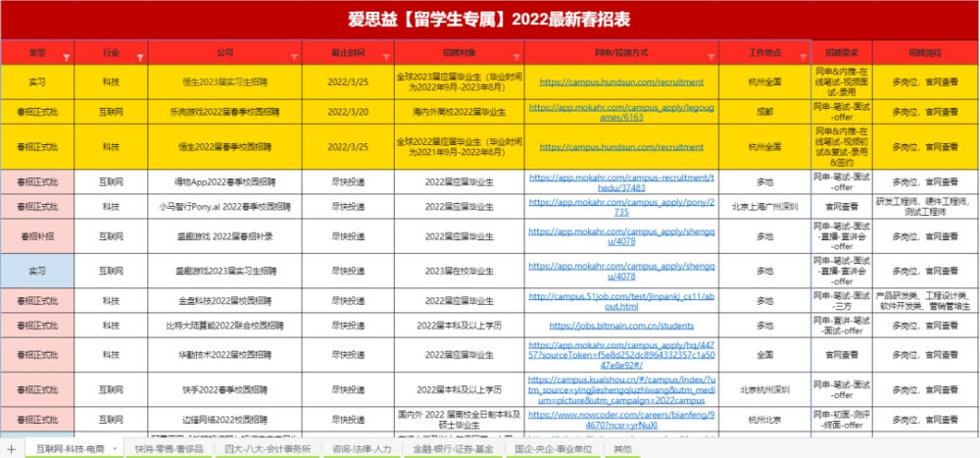Open the filter for the 截止时间 column
980x458 pixels.
[386, 57]
